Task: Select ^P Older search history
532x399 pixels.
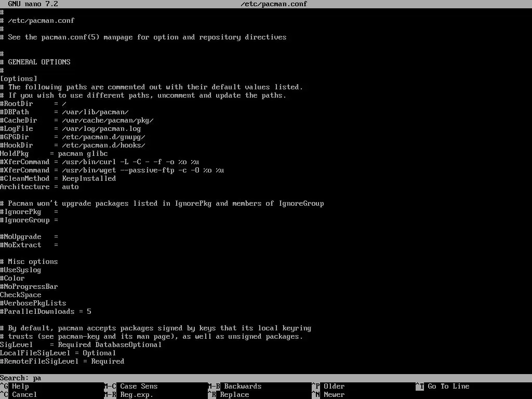Action: pos(328,386)
